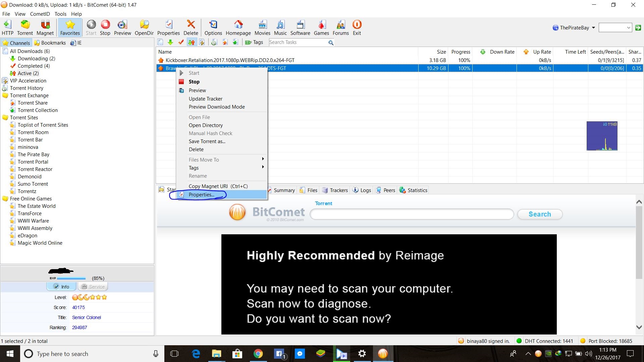
Task: Click the Magnet toolbar icon
Action: tap(45, 27)
